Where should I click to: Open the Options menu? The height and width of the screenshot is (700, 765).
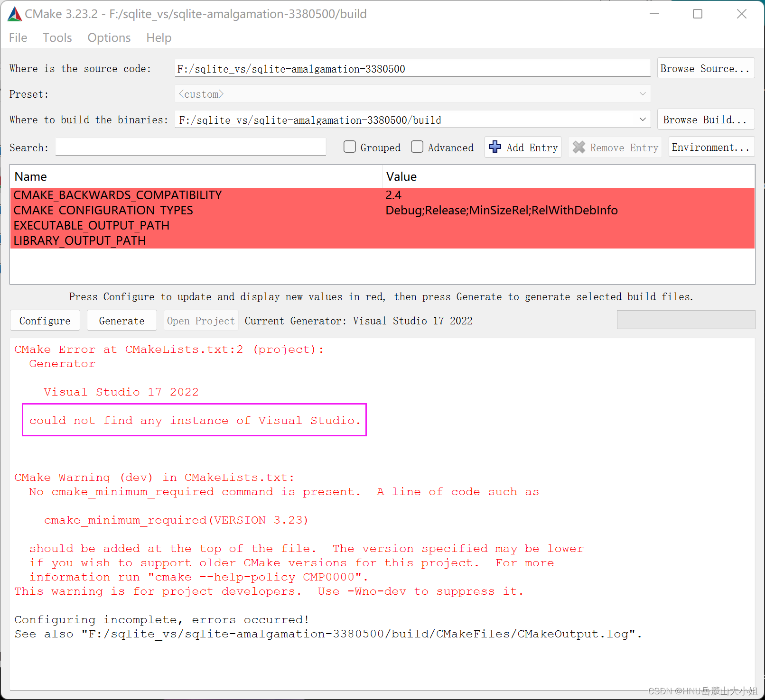point(109,37)
